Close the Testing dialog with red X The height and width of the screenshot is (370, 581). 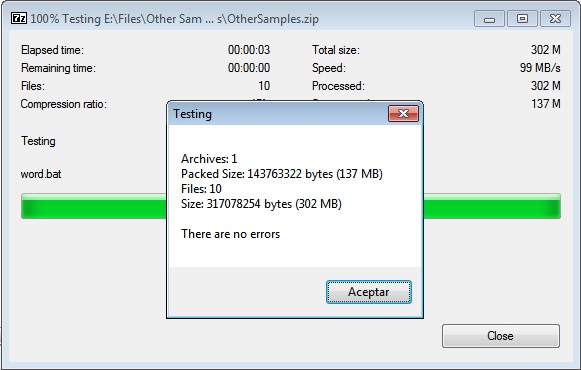coord(403,113)
